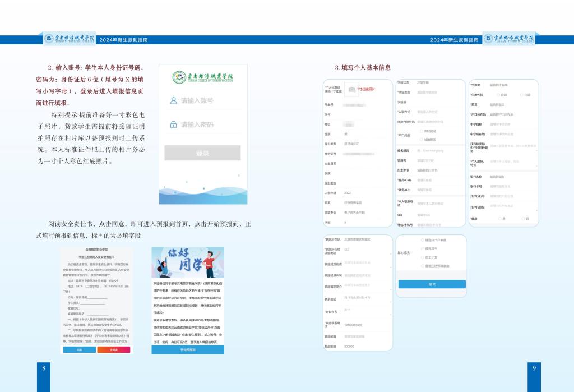The height and width of the screenshot is (392, 574).
Task: Check the 孤残学生 option
Action: point(422,248)
